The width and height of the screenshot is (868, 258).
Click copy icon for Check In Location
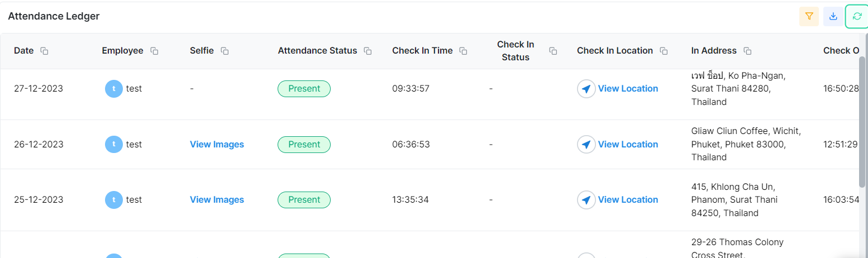[664, 51]
